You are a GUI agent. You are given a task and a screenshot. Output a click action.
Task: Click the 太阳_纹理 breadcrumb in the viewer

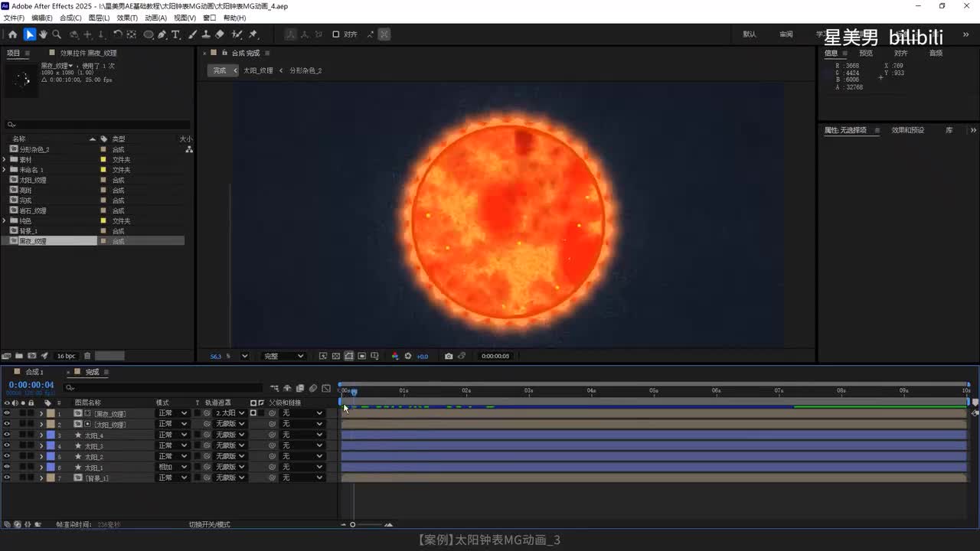pyautogui.click(x=258, y=70)
